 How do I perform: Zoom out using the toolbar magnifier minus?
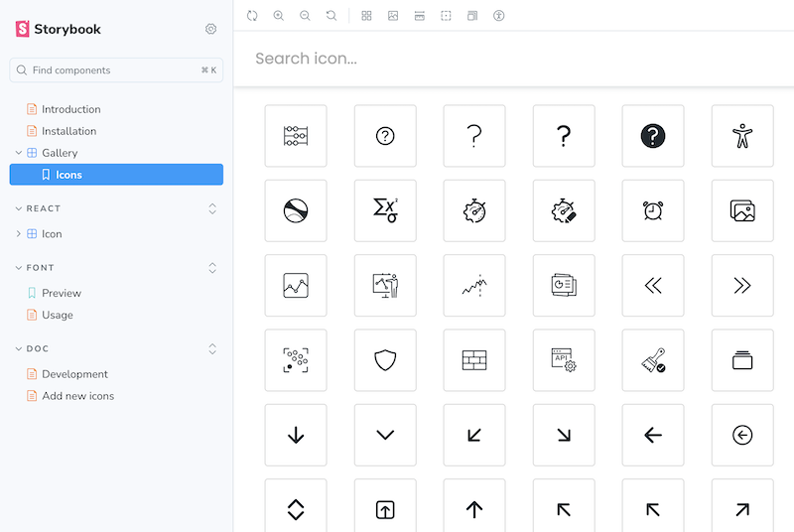[x=305, y=16]
